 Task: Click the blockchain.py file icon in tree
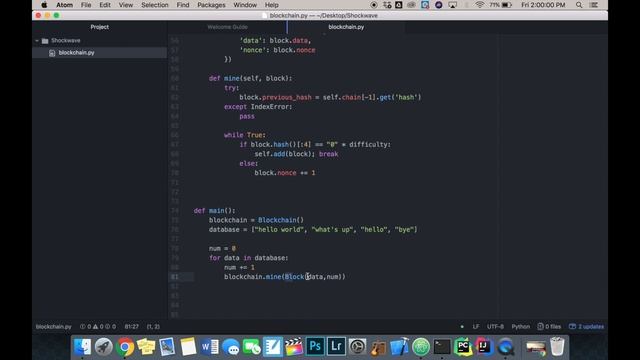[52, 53]
